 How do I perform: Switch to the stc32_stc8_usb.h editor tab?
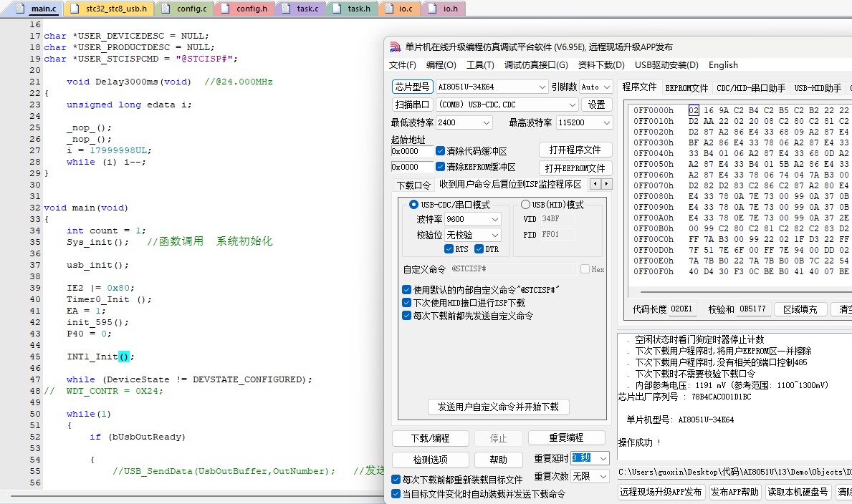pyautogui.click(x=109, y=8)
